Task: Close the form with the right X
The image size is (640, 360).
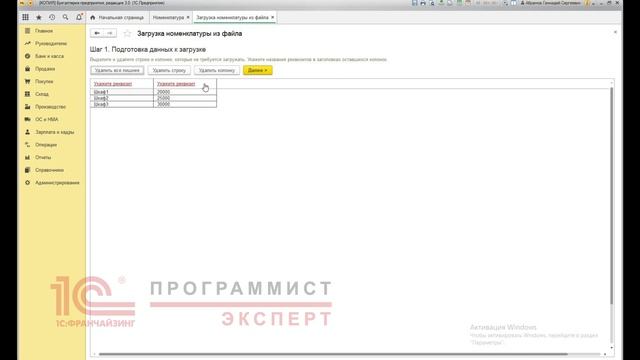Action: tap(615, 32)
